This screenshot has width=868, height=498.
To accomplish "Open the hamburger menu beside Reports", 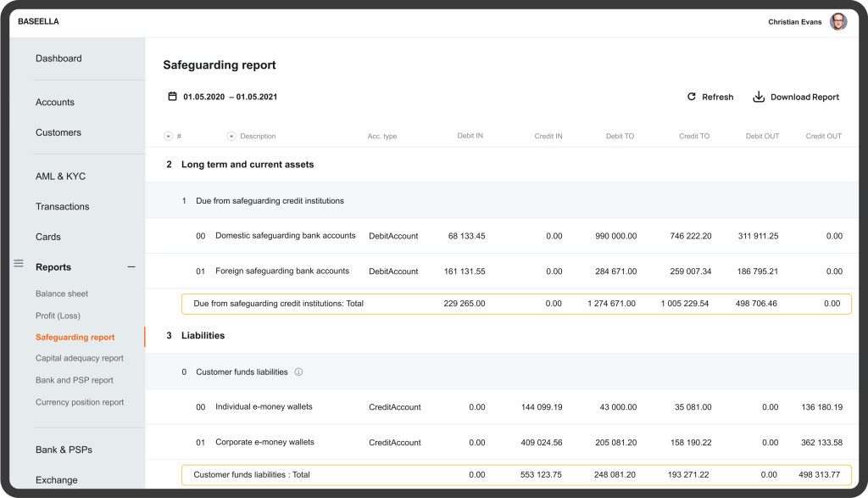I will 18,264.
